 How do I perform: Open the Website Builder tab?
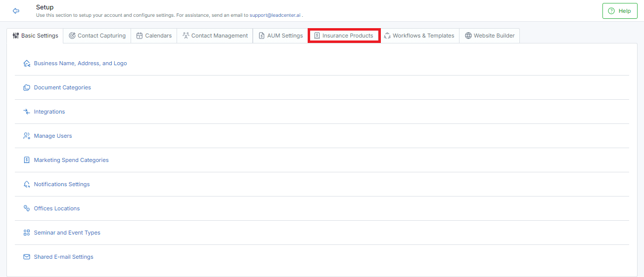click(490, 36)
